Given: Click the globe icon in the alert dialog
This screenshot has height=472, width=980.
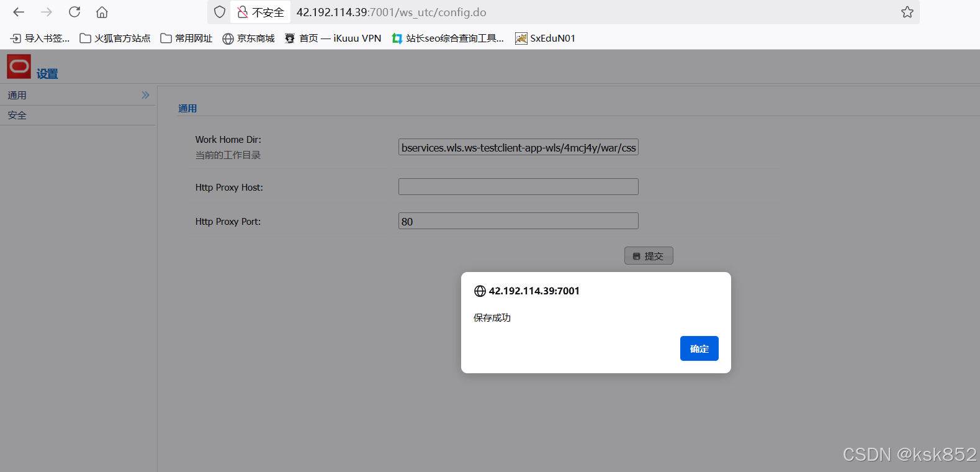Looking at the screenshot, I should point(480,291).
